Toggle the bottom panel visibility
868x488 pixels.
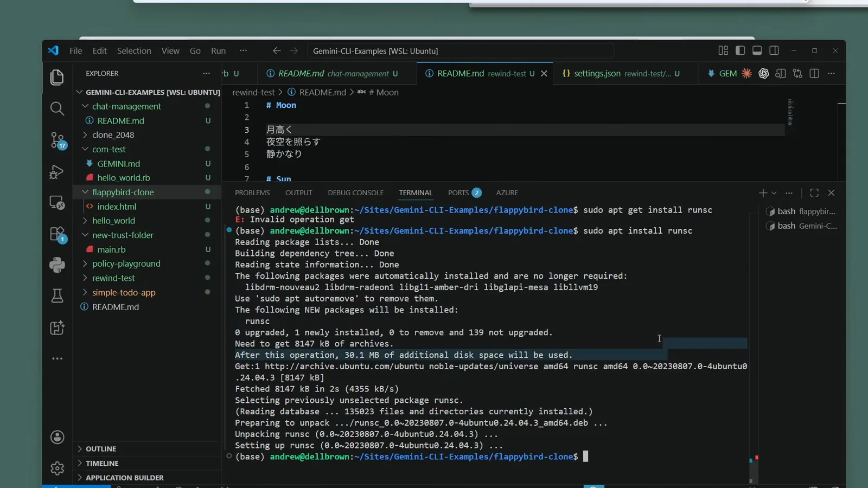pos(757,50)
